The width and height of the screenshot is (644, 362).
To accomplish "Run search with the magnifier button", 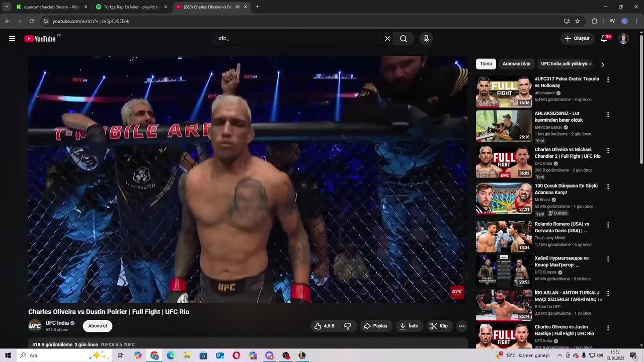I will coord(404,39).
